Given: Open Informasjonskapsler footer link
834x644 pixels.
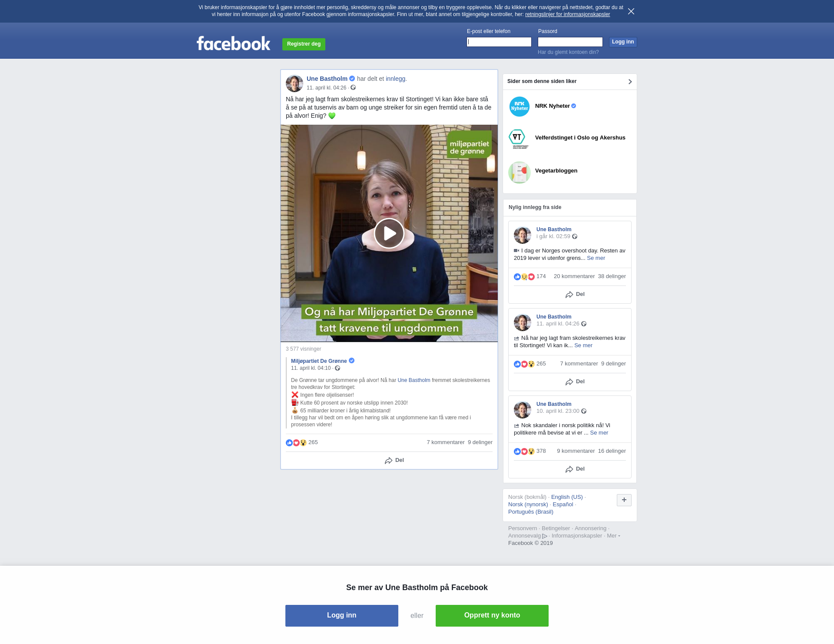Looking at the screenshot, I should [x=577, y=536].
